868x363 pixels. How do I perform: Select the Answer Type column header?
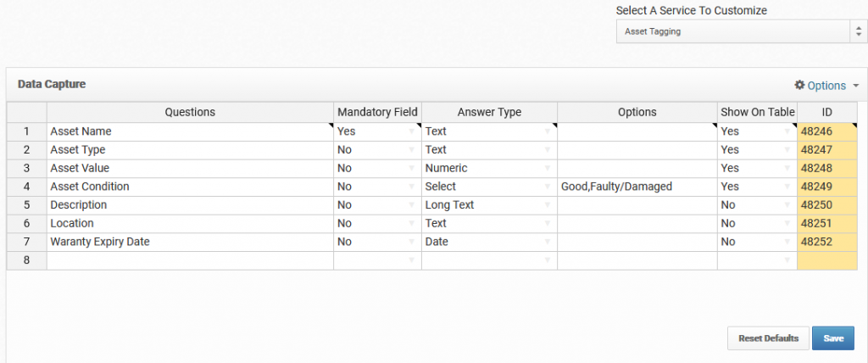[489, 112]
